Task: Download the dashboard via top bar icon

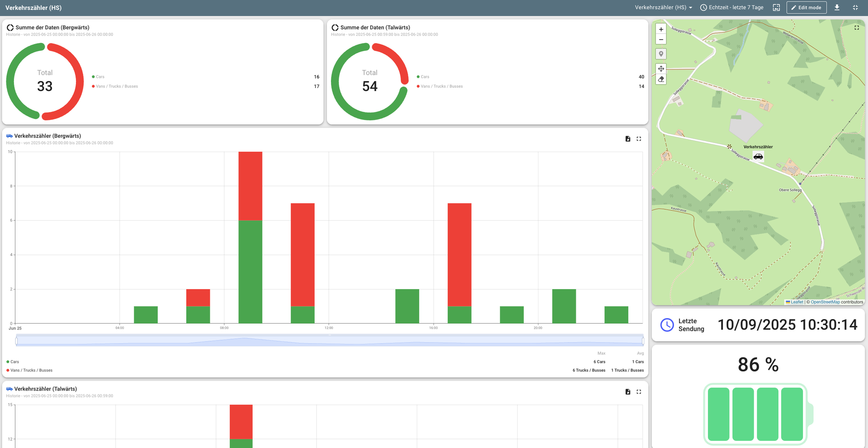Action: point(837,8)
